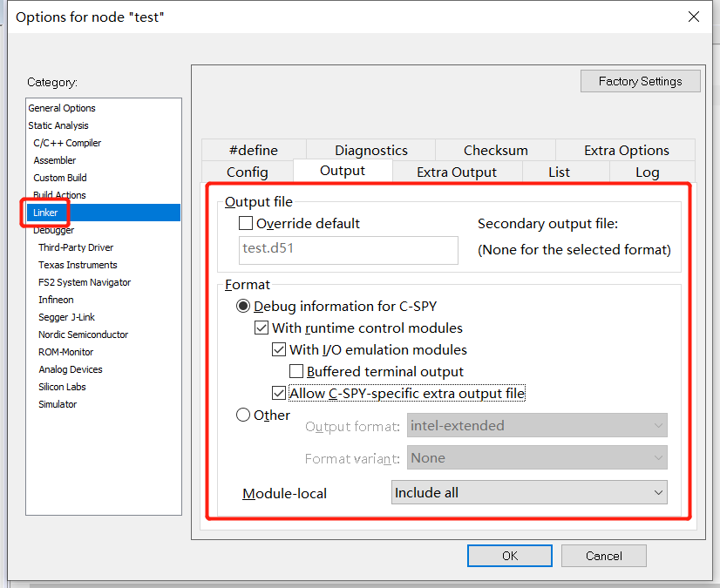This screenshot has width=720, height=588.
Task: Open the Output format dropdown
Action: [x=537, y=425]
